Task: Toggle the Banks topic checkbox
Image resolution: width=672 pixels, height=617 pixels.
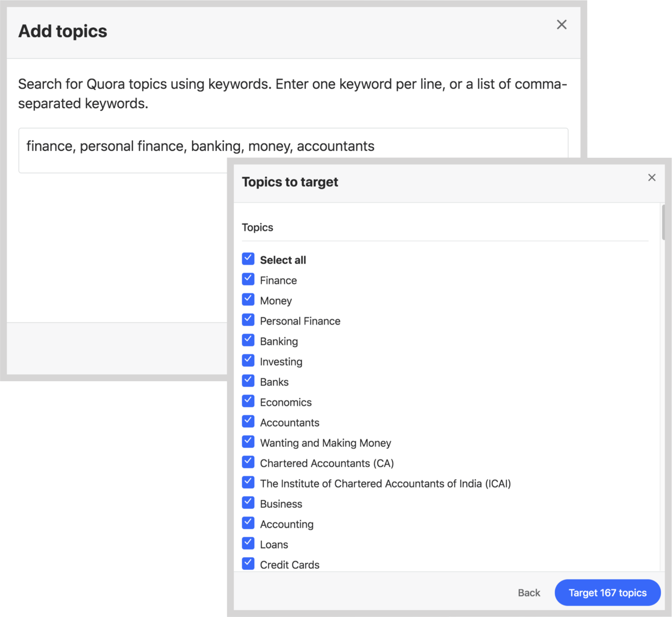Action: (x=248, y=381)
